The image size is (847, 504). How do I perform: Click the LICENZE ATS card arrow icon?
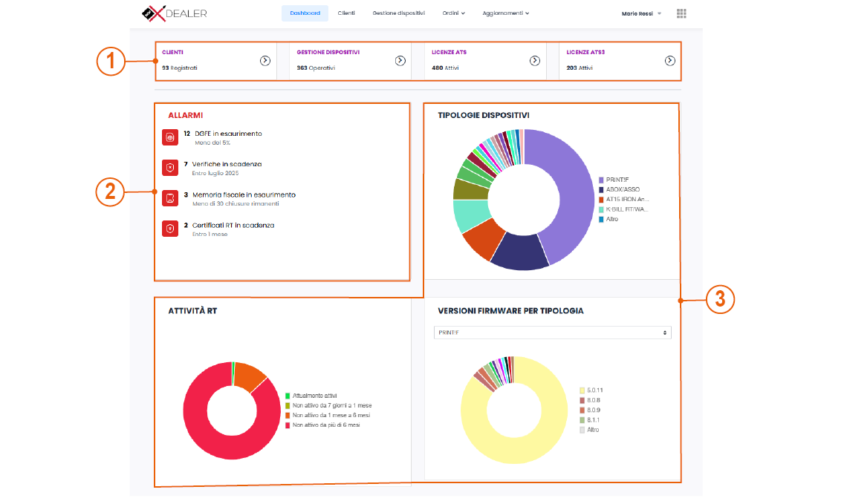click(535, 61)
